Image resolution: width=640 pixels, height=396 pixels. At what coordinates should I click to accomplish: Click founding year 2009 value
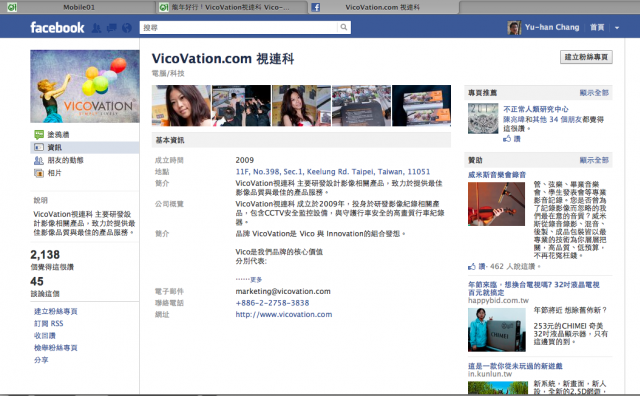pos(244,160)
